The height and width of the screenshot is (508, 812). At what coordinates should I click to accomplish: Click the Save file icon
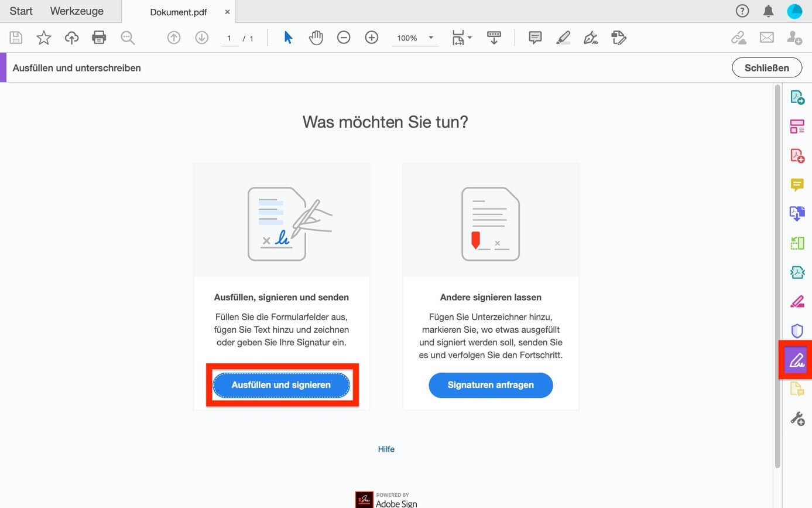tap(16, 38)
